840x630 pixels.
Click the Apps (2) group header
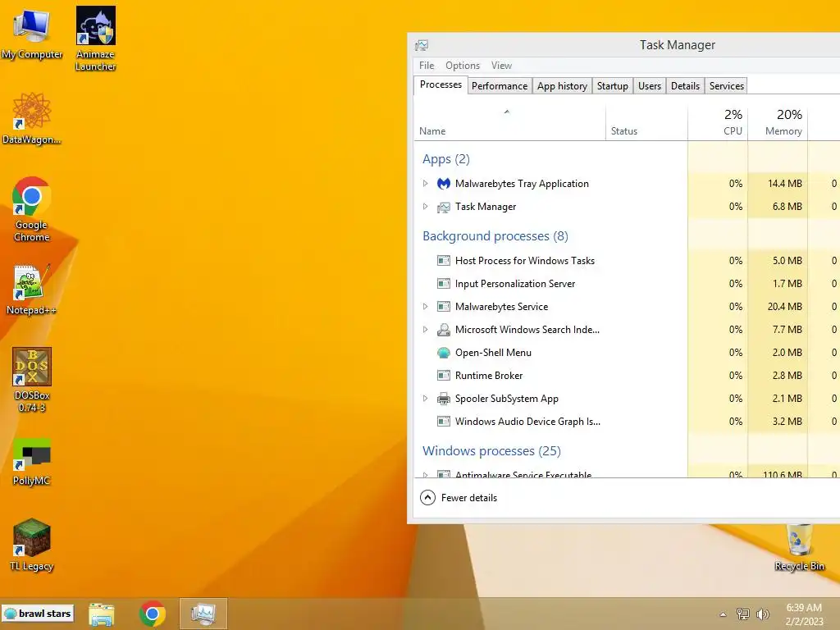[x=445, y=159]
